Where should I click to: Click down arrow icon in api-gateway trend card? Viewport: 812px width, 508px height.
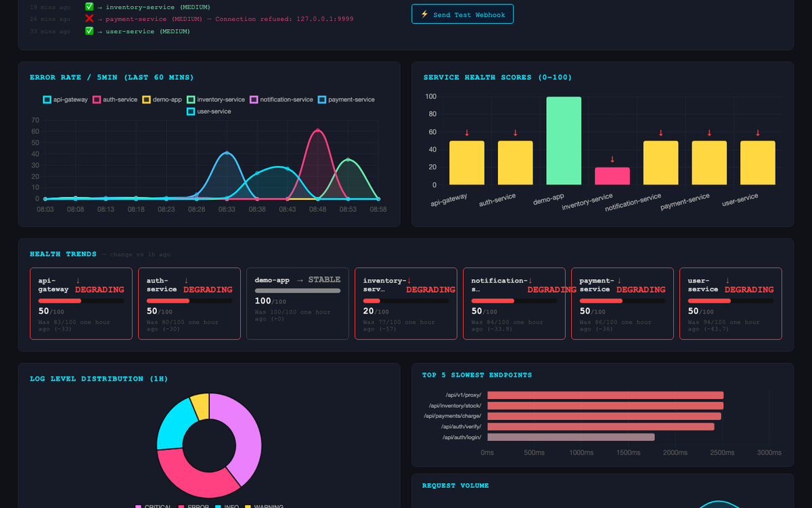pyautogui.click(x=78, y=280)
